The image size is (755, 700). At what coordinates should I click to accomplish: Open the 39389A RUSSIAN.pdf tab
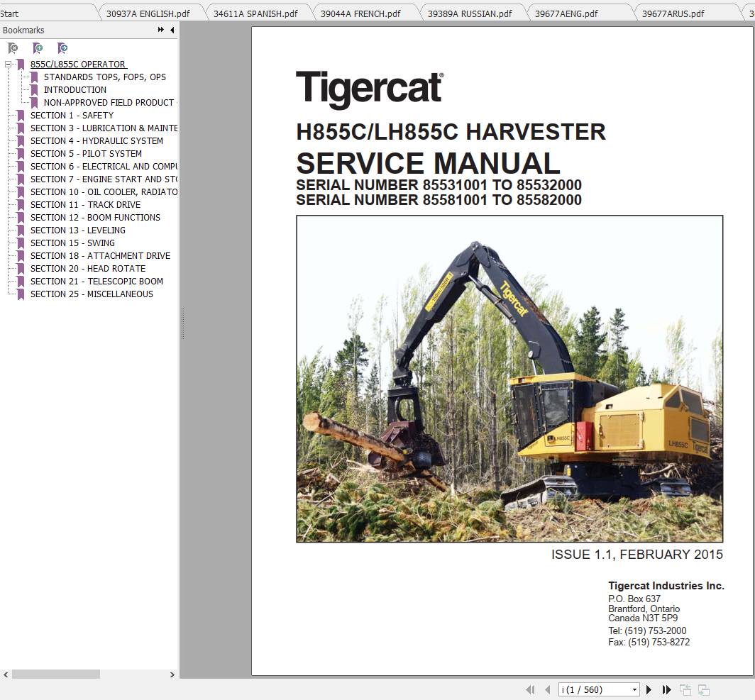coord(470,13)
